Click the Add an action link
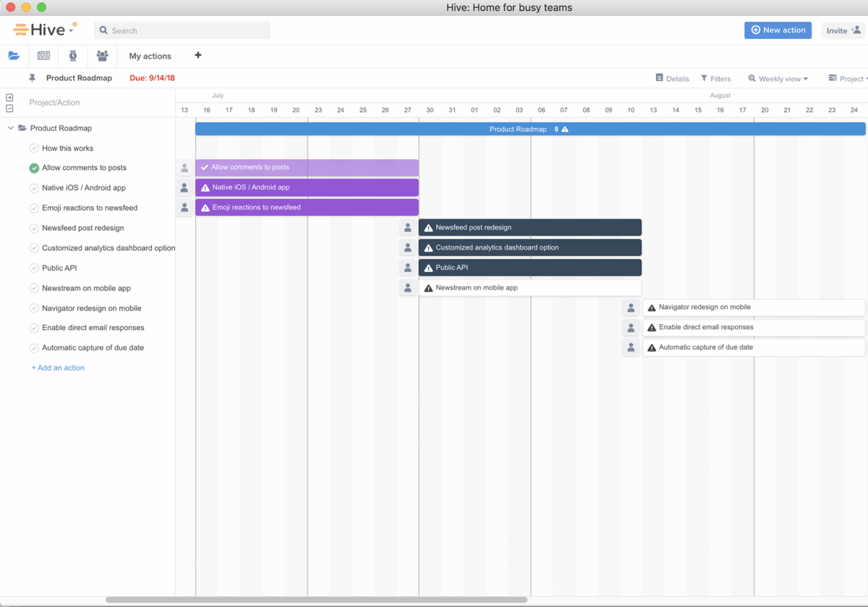The width and height of the screenshot is (868, 607). coord(58,368)
